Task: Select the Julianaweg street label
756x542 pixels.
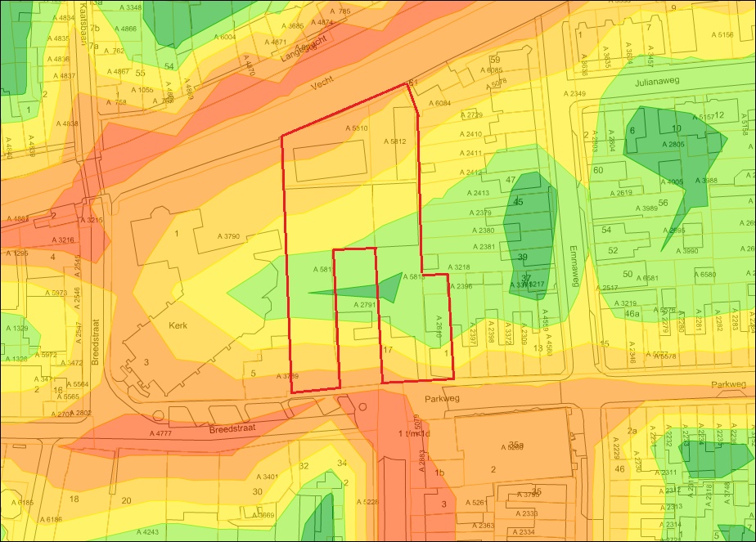Action: click(x=657, y=82)
